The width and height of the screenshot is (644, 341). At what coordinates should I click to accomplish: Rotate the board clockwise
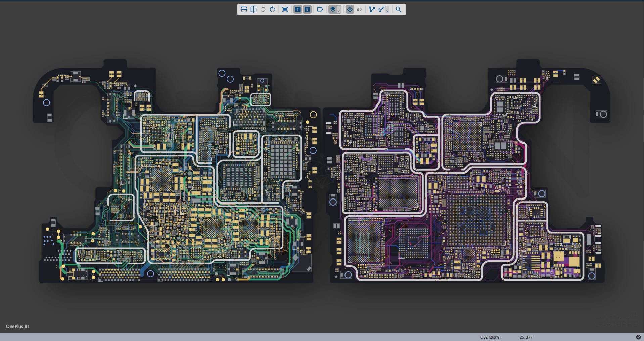click(272, 9)
